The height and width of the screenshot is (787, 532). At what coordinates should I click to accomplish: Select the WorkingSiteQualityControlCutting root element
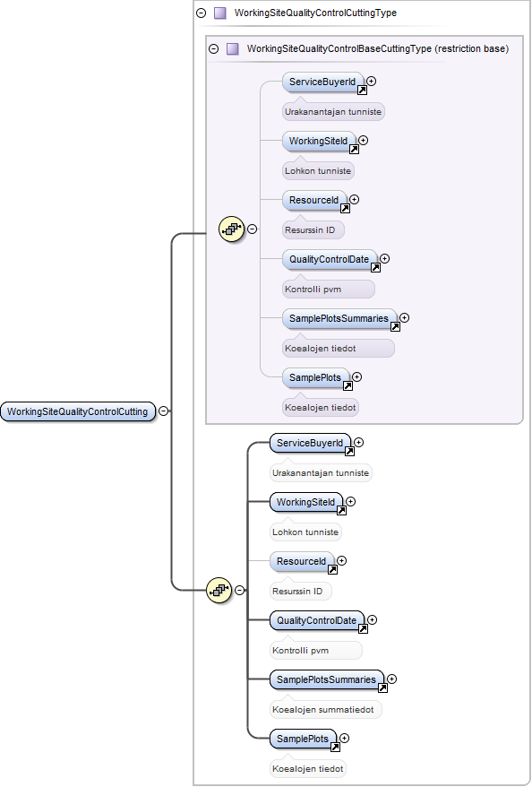pyautogui.click(x=78, y=411)
